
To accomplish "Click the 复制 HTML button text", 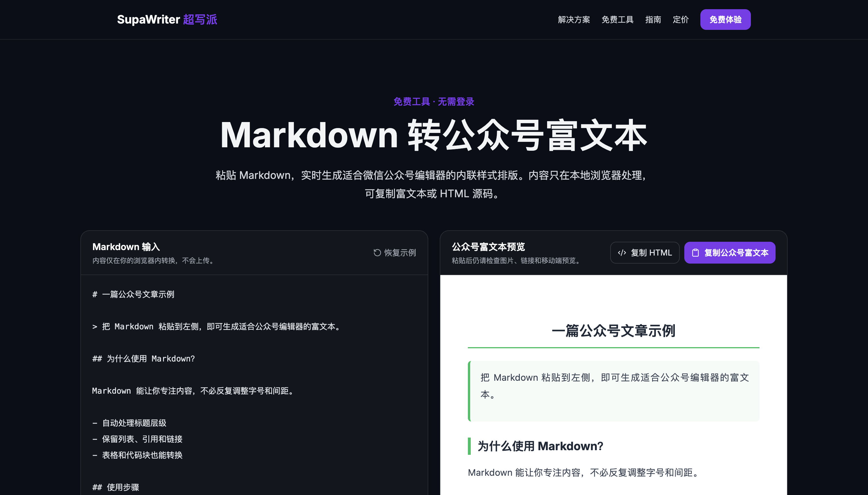I will coord(651,253).
